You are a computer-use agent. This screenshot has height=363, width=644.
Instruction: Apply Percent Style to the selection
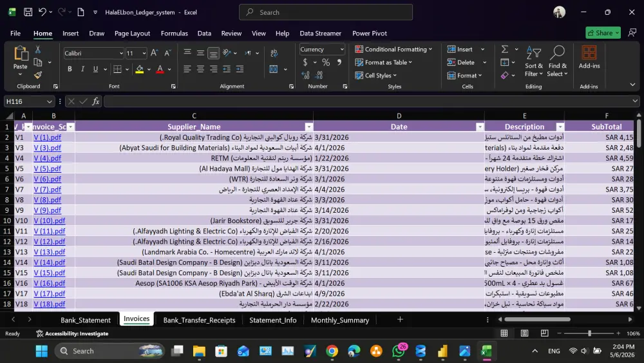pos(326,63)
